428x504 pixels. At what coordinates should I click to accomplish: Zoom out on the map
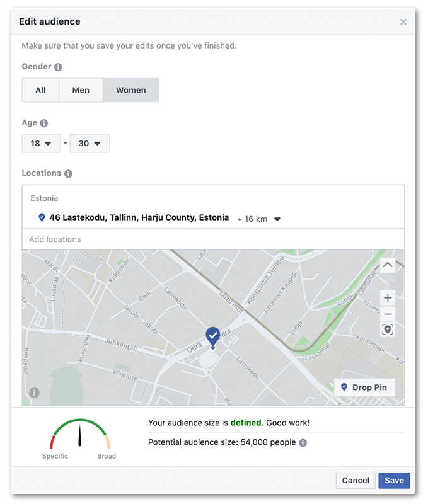coord(388,314)
